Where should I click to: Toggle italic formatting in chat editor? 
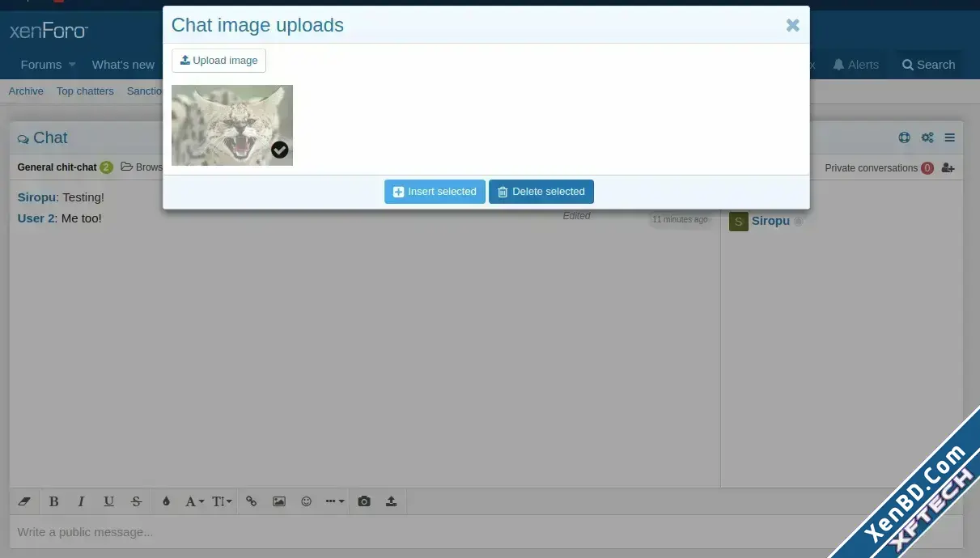pos(81,501)
